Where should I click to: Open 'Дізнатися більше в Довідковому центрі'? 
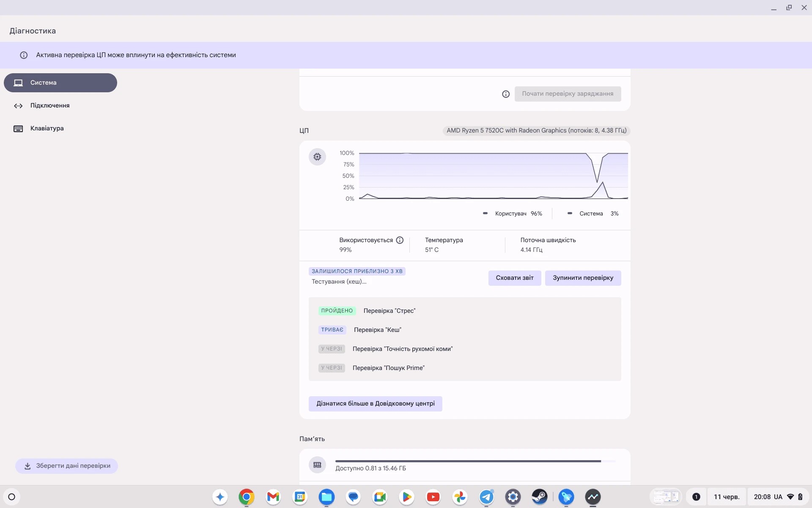(375, 403)
